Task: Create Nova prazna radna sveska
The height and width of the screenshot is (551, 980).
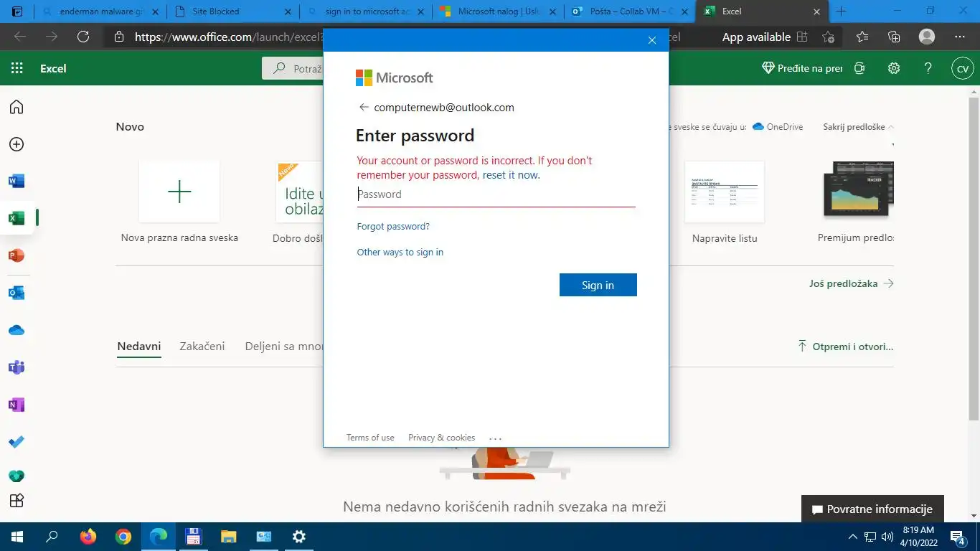Action: (x=179, y=192)
